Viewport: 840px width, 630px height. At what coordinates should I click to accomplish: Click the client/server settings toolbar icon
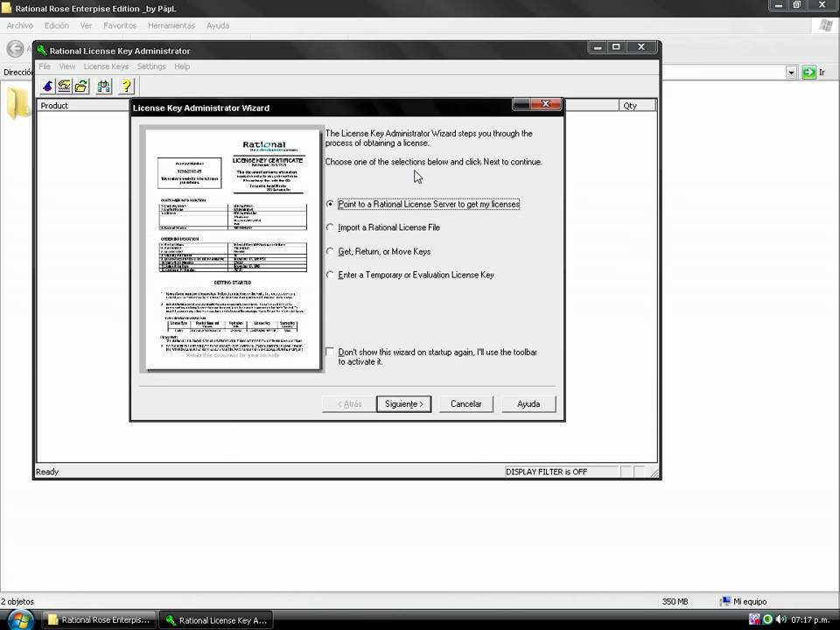click(x=104, y=86)
